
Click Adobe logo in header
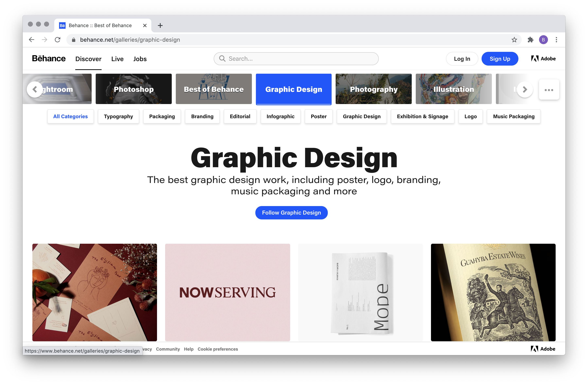tap(543, 58)
